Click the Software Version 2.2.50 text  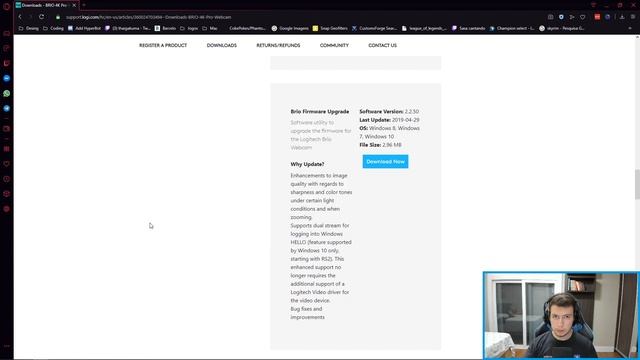click(x=389, y=111)
